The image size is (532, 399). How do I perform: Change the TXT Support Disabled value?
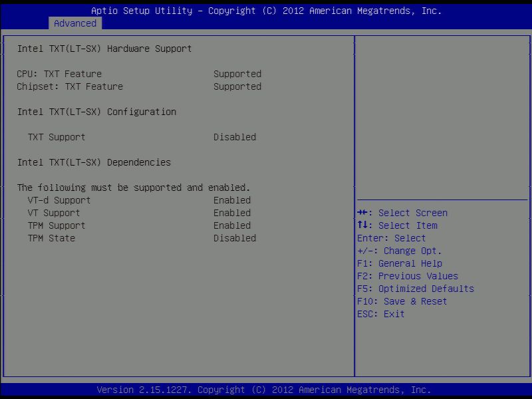point(235,137)
